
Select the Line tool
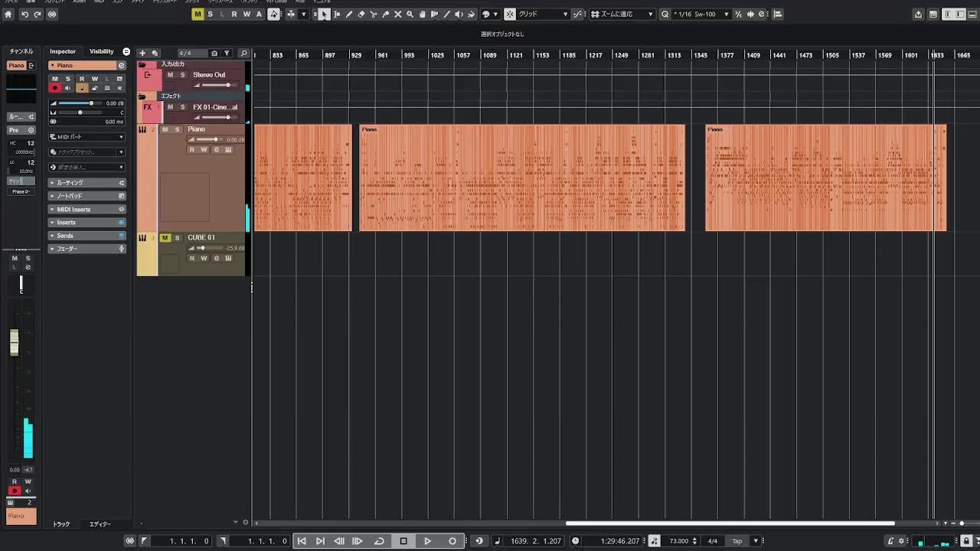447,15
